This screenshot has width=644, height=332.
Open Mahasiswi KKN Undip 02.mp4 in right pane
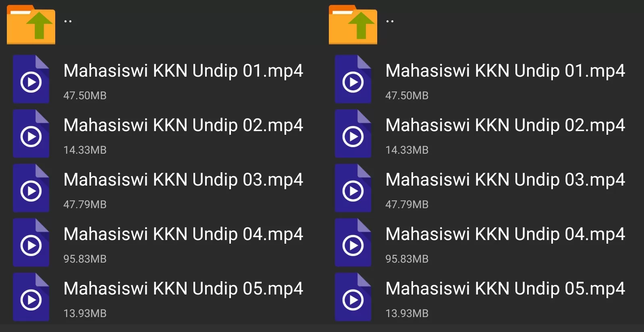click(483, 134)
